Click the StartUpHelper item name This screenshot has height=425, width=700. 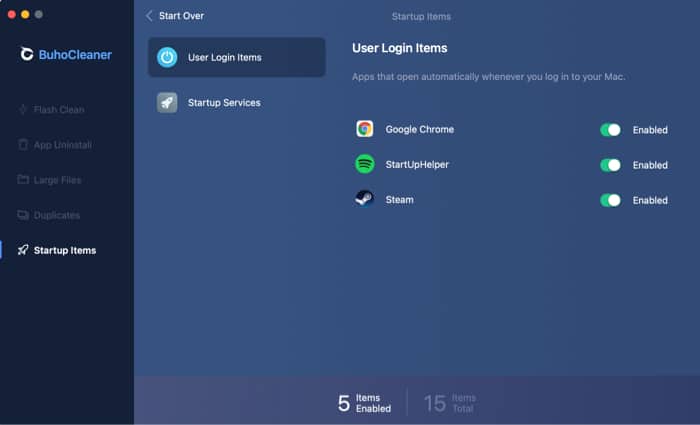(417, 164)
